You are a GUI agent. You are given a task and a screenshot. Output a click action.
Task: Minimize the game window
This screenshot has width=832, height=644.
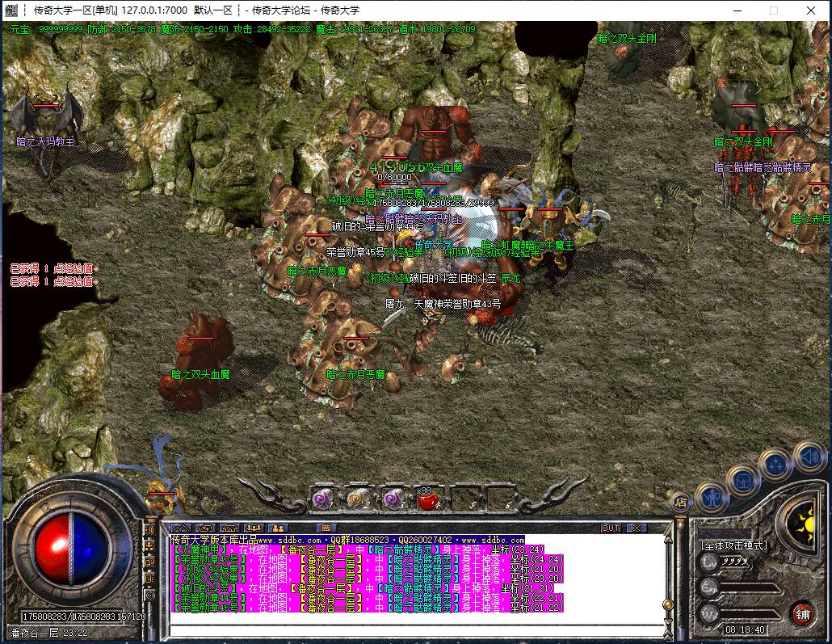click(x=737, y=10)
